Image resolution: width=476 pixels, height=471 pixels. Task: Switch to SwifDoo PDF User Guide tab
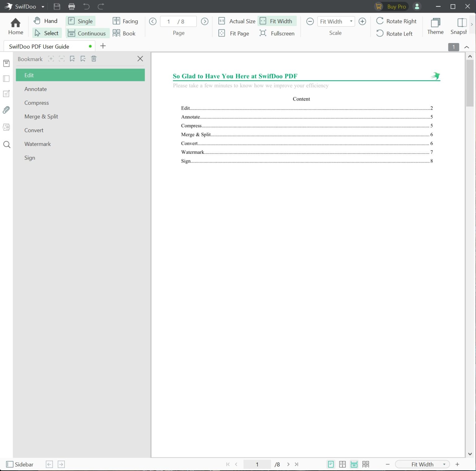(50, 46)
